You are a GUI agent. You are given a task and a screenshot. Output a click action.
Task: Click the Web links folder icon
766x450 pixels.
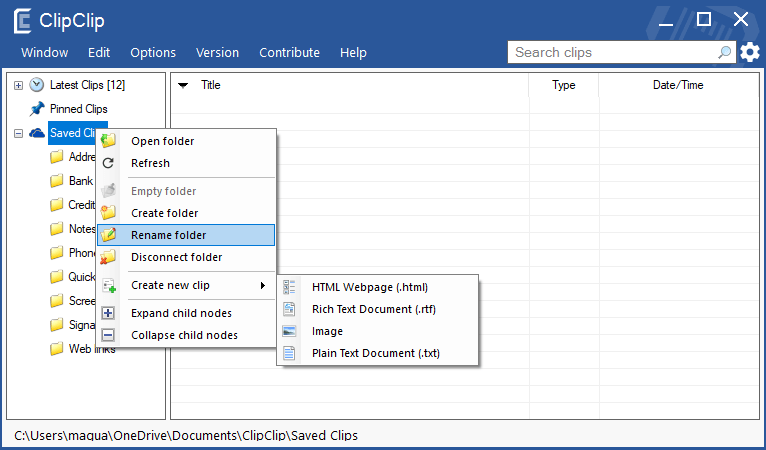(57, 349)
